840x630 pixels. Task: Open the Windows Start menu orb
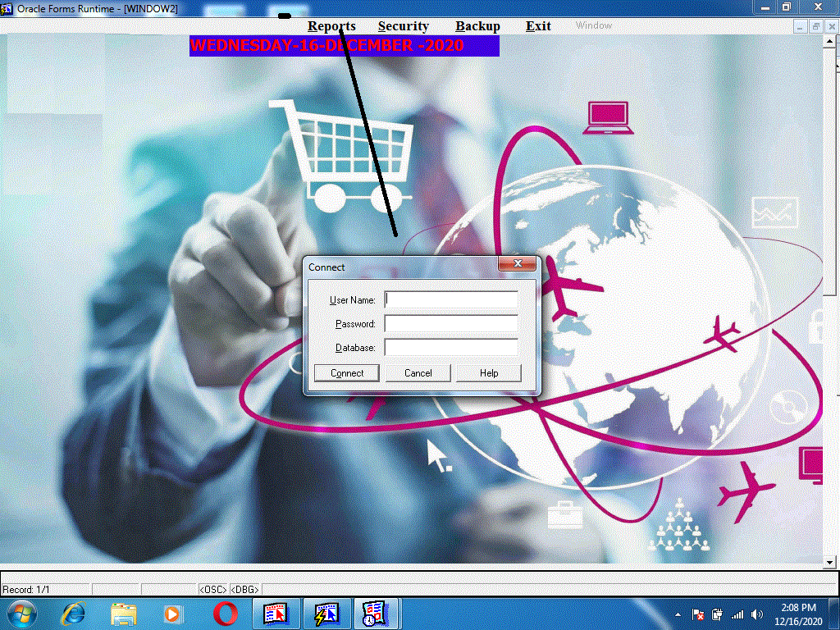click(x=20, y=613)
